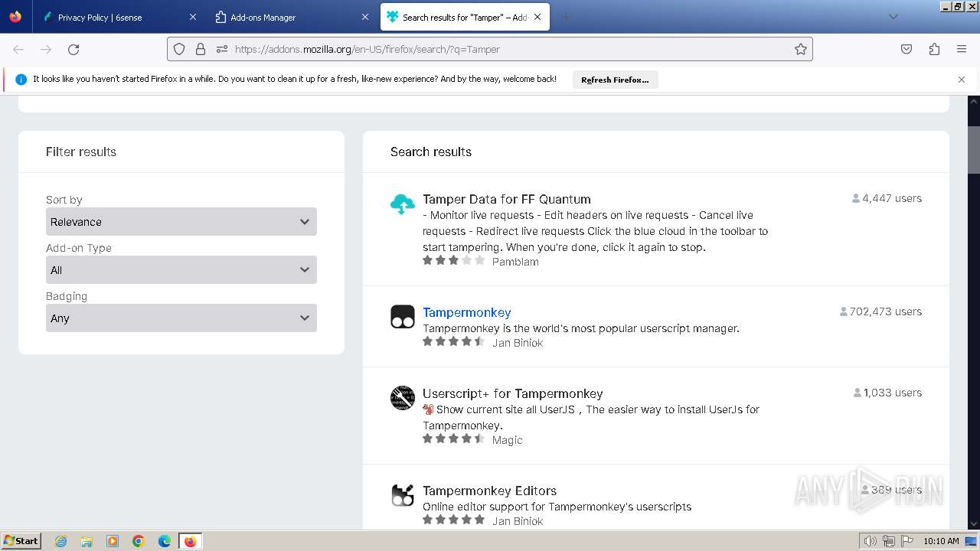980x551 pixels.
Task: Click the 10:10 AM system clock
Action: pyautogui.click(x=941, y=541)
